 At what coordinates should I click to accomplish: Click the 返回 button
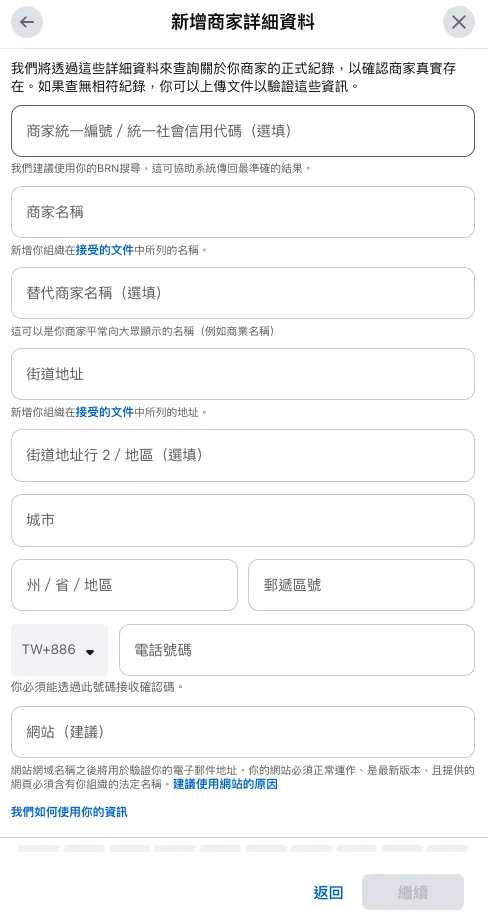pos(328,892)
